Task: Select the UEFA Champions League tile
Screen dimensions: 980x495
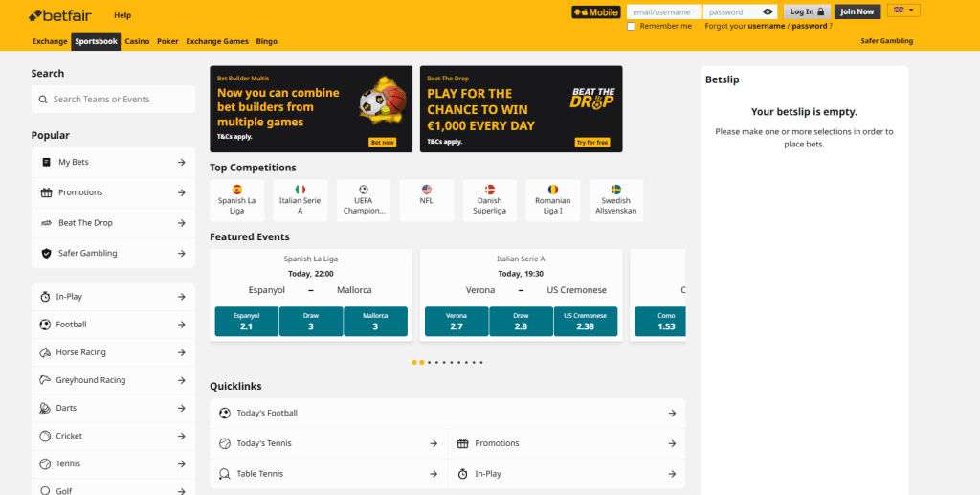Action: pos(364,201)
